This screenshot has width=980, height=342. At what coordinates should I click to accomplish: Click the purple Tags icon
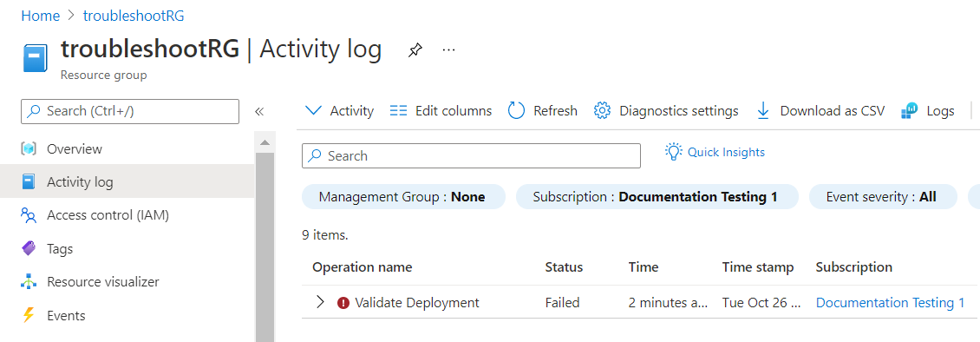29,249
